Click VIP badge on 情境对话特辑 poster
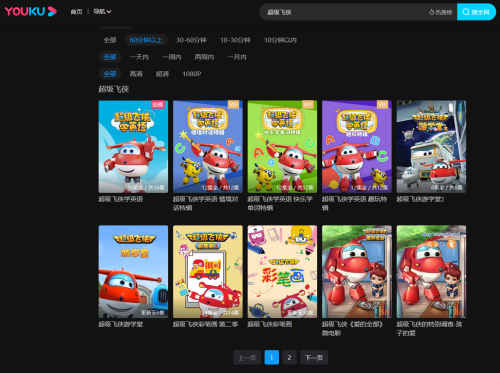 pos(234,105)
